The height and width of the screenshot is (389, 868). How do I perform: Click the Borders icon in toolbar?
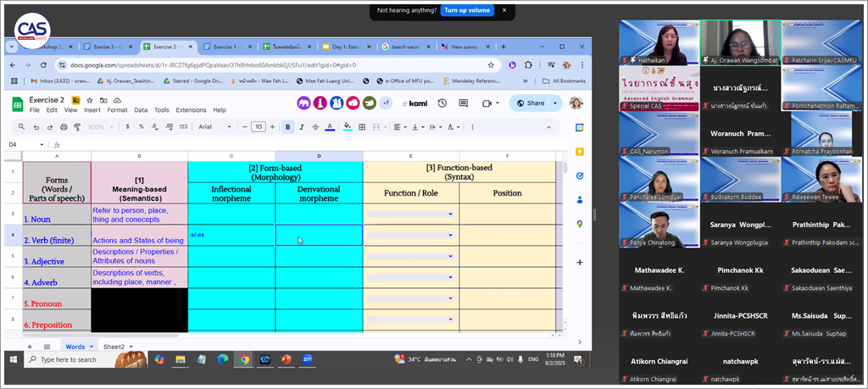click(x=363, y=127)
